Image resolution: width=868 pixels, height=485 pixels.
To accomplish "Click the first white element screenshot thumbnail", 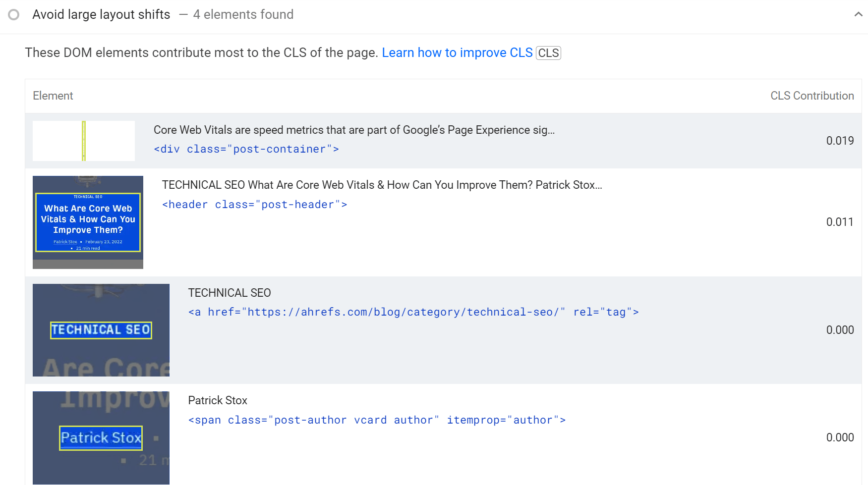I will [83, 140].
